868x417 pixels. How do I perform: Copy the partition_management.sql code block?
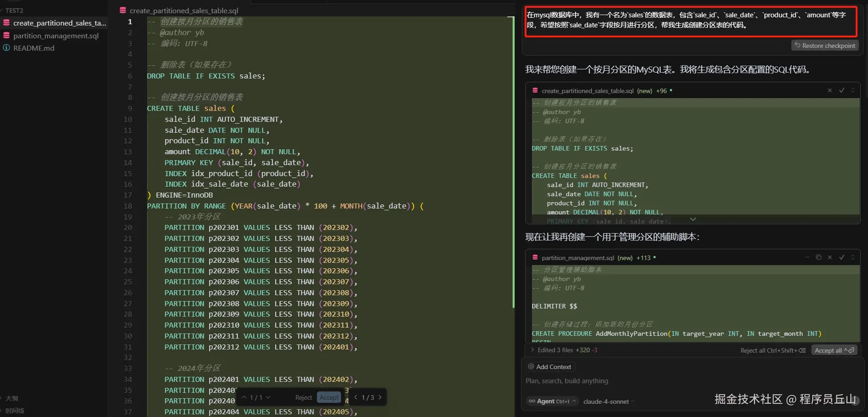[818, 257]
